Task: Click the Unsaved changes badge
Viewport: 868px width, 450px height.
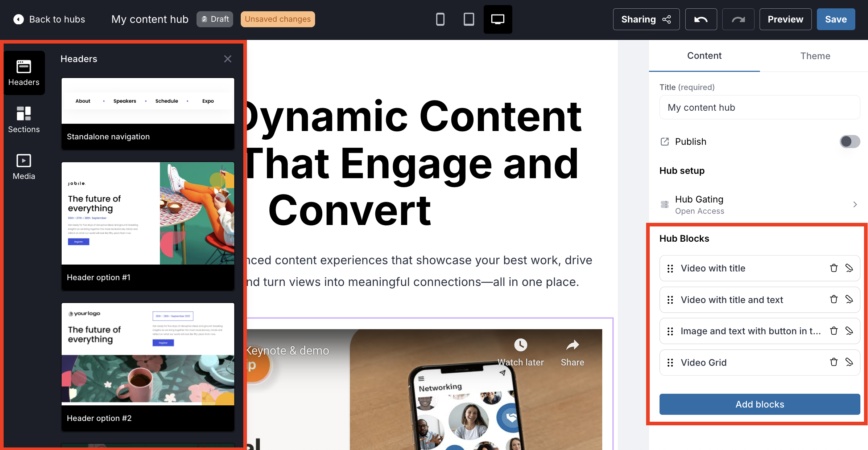Action: click(x=278, y=19)
